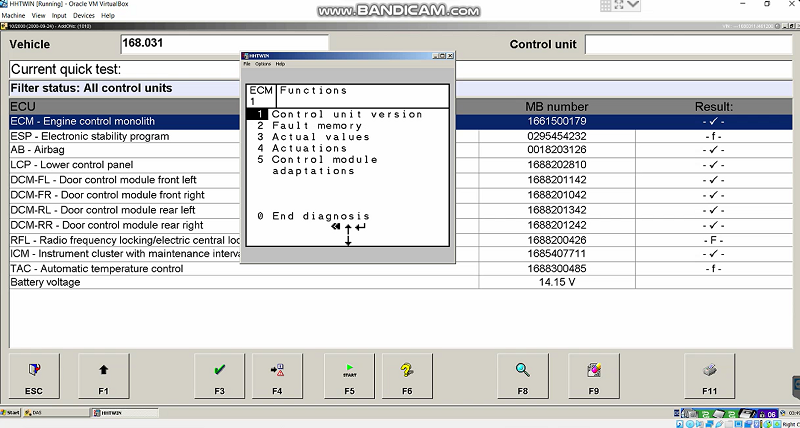The width and height of the screenshot is (800, 428).
Task: Open VirtualBox Machine menu
Action: tap(13, 16)
